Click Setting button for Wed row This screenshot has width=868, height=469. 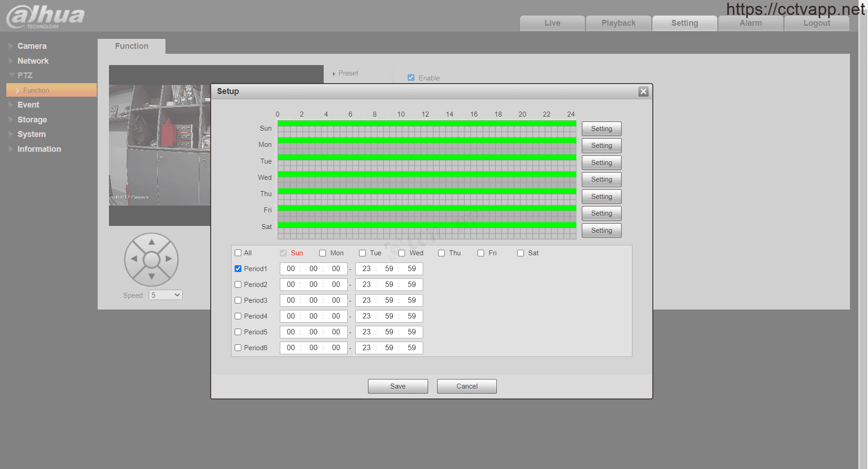point(601,179)
